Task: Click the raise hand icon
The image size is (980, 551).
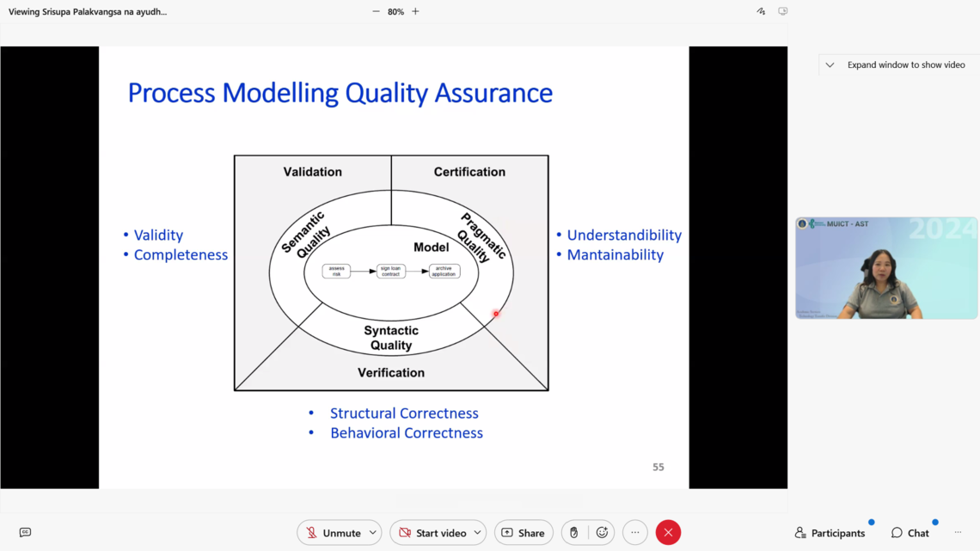Action: pos(573,533)
